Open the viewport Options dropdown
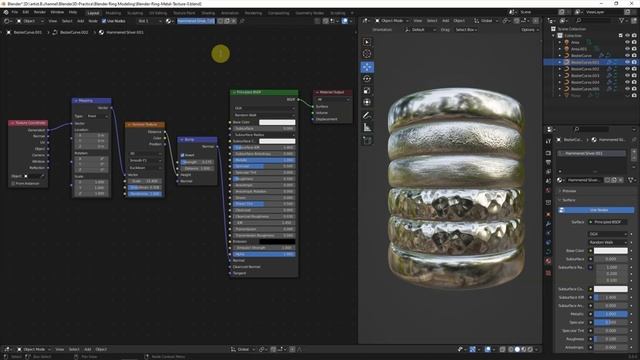The height and width of the screenshot is (360, 640). pos(529,30)
